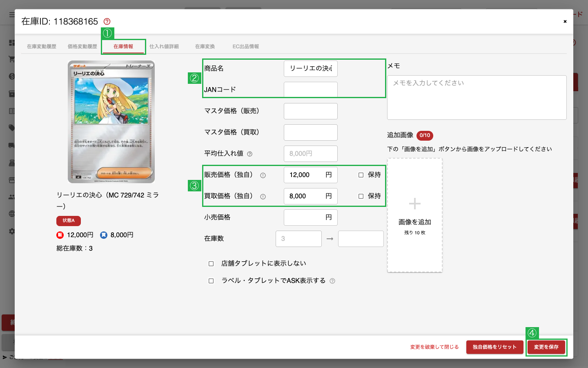Image resolution: width=588 pixels, height=368 pixels.
Task: Check 保持 for 販売価格（独自）
Action: click(x=361, y=175)
